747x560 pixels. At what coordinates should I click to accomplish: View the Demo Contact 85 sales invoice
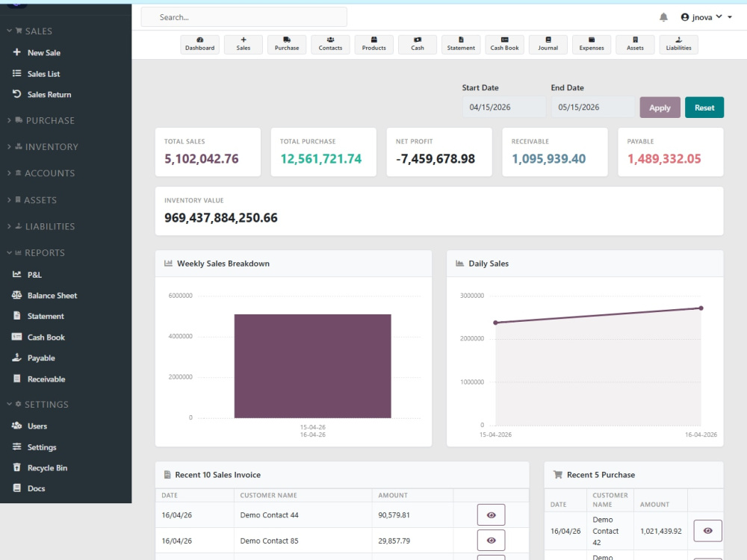tap(491, 541)
